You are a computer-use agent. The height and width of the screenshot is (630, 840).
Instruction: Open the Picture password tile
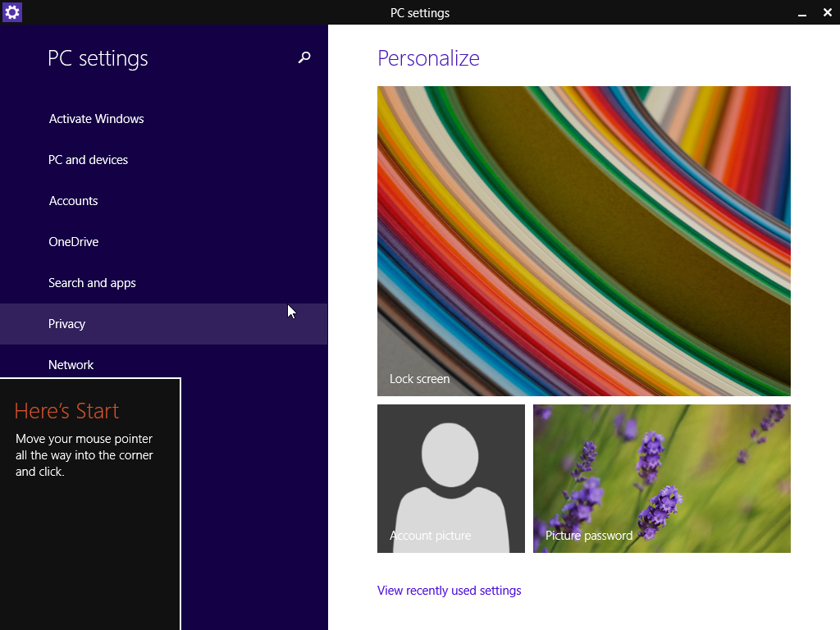[x=662, y=478]
